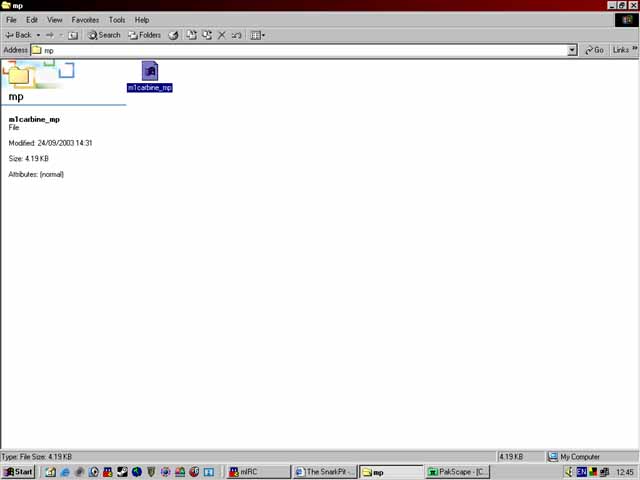Click the Go button
The height and width of the screenshot is (480, 640).
point(594,50)
